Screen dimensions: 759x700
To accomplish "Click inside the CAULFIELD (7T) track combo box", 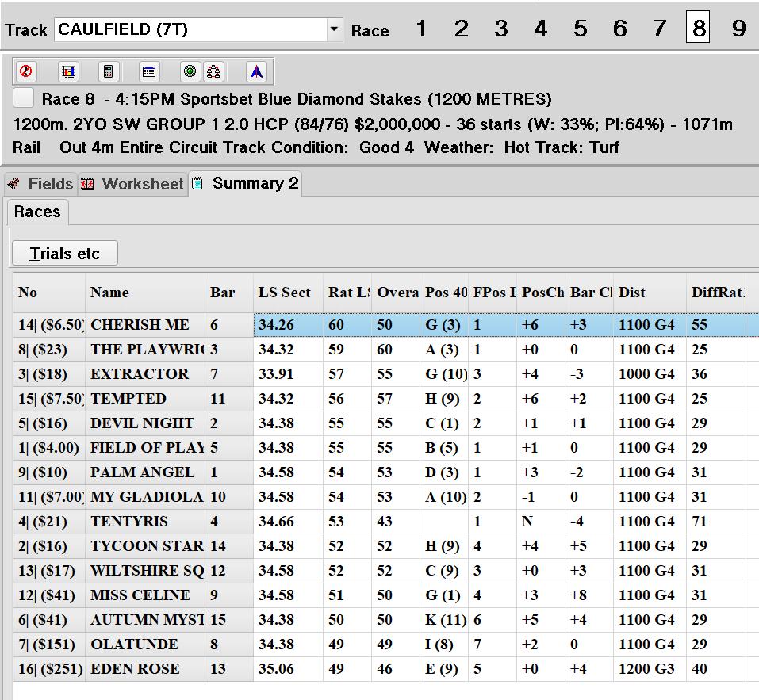I will click(x=190, y=30).
